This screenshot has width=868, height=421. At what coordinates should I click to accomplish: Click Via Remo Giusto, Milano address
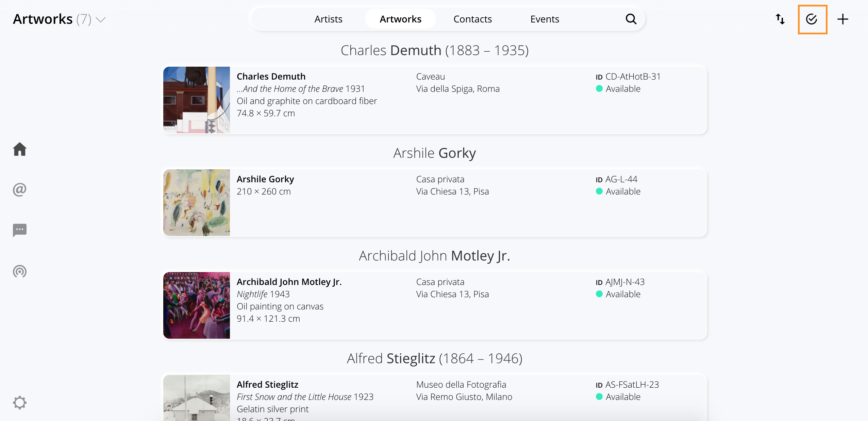click(x=464, y=397)
